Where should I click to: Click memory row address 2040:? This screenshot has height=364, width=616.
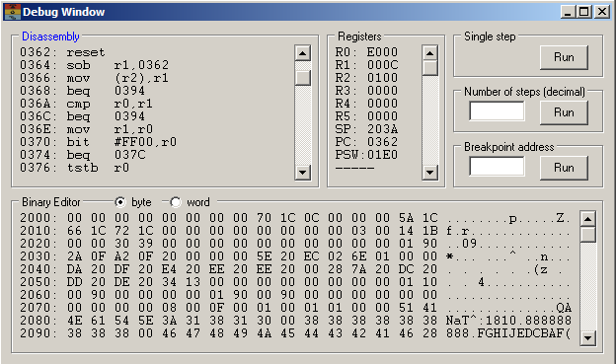click(x=38, y=269)
